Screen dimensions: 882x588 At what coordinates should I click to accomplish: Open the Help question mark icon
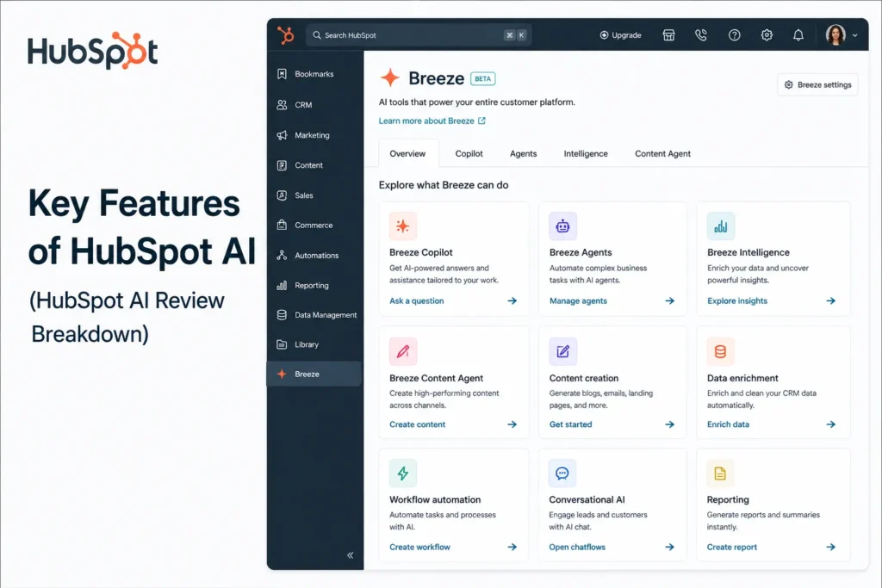(734, 34)
